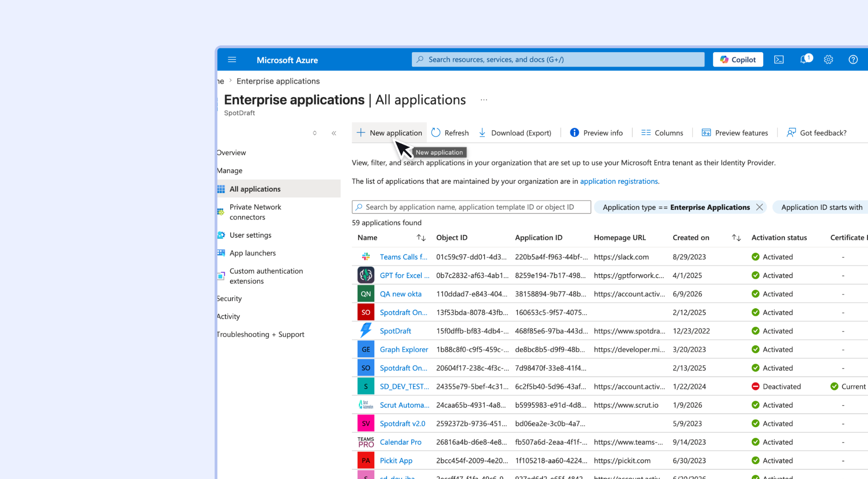The height and width of the screenshot is (479, 868).
Task: Click the Deactivated status for SD_DEV_TEST
Action: pos(776,387)
